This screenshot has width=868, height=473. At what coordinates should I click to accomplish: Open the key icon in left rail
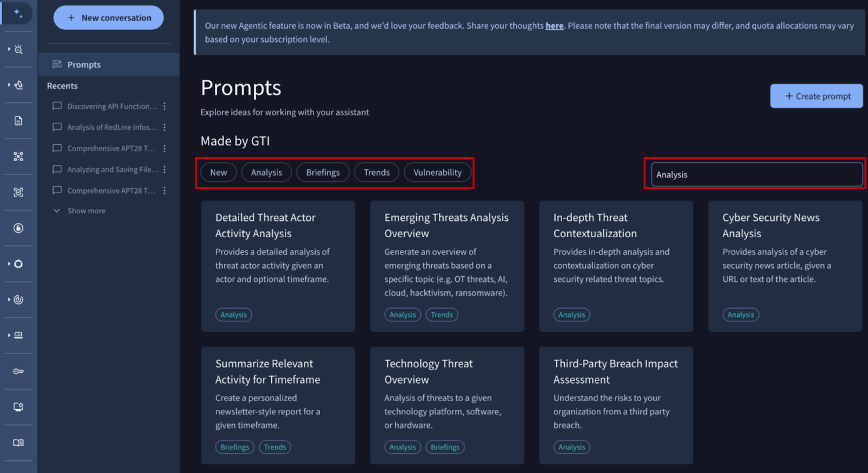[x=18, y=371]
